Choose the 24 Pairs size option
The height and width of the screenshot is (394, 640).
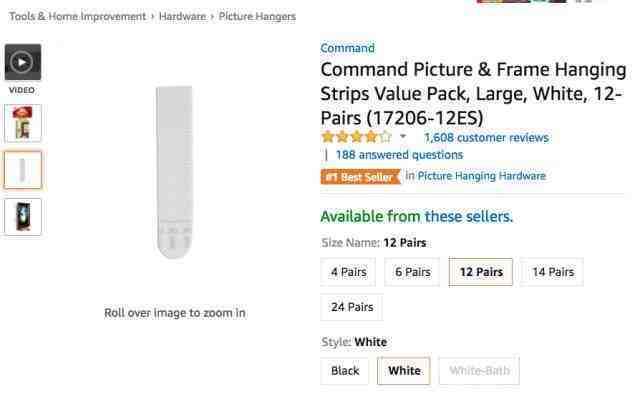352,307
